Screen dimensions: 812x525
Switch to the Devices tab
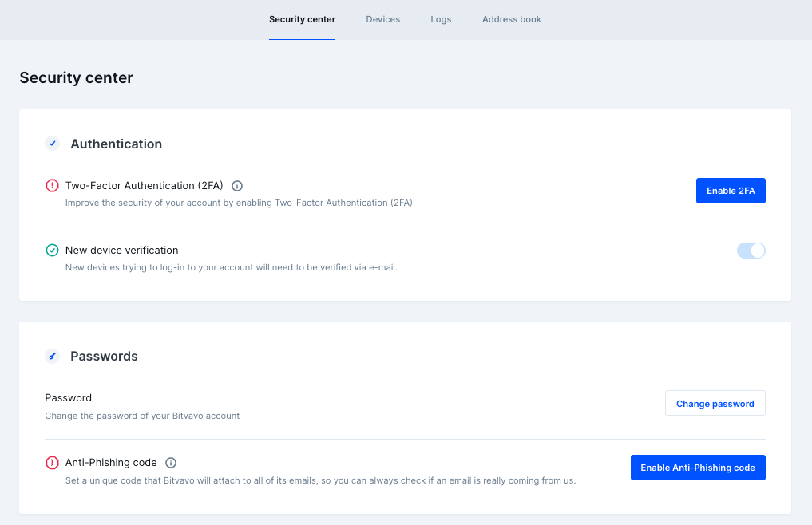pyautogui.click(x=382, y=19)
